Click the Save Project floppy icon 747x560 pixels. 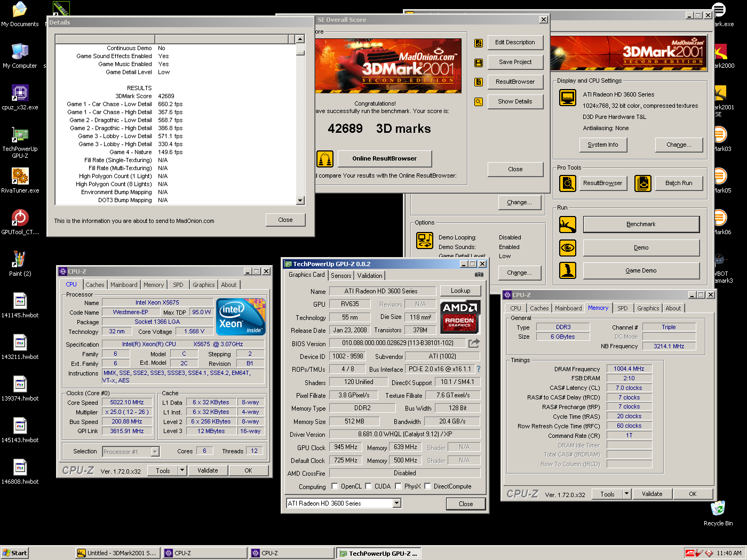[x=479, y=63]
